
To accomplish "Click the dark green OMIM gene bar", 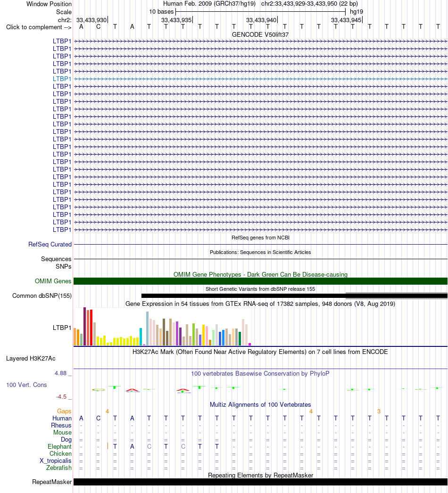I will click(260, 281).
